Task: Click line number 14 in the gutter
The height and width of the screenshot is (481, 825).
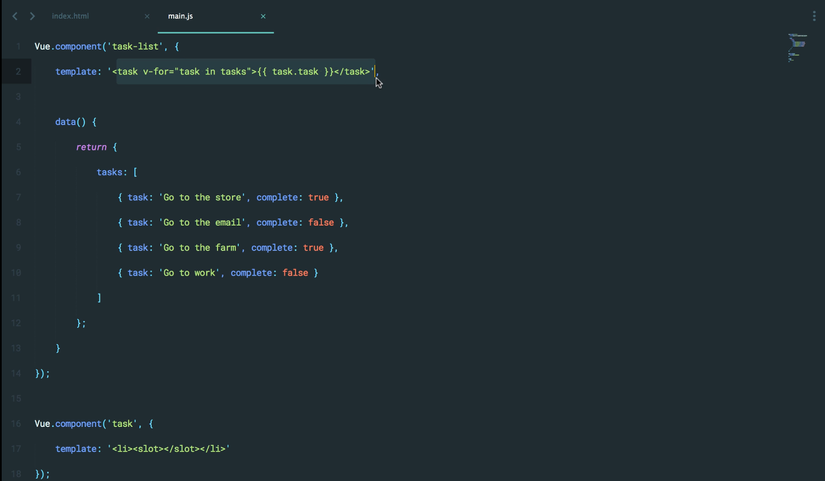Action: tap(16, 373)
